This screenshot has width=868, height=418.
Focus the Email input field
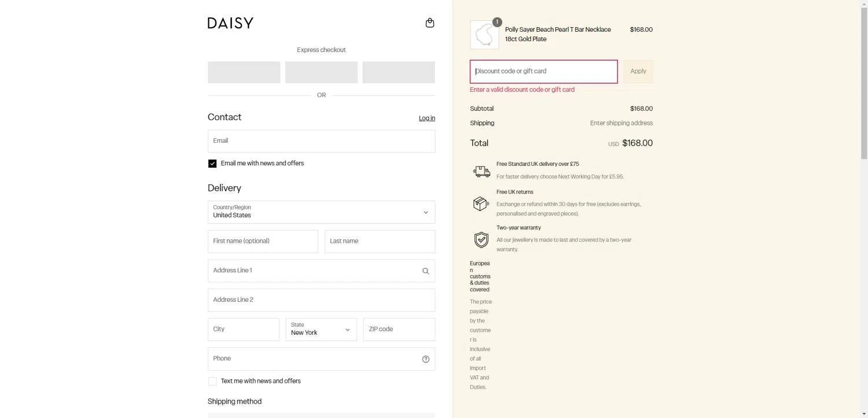321,141
